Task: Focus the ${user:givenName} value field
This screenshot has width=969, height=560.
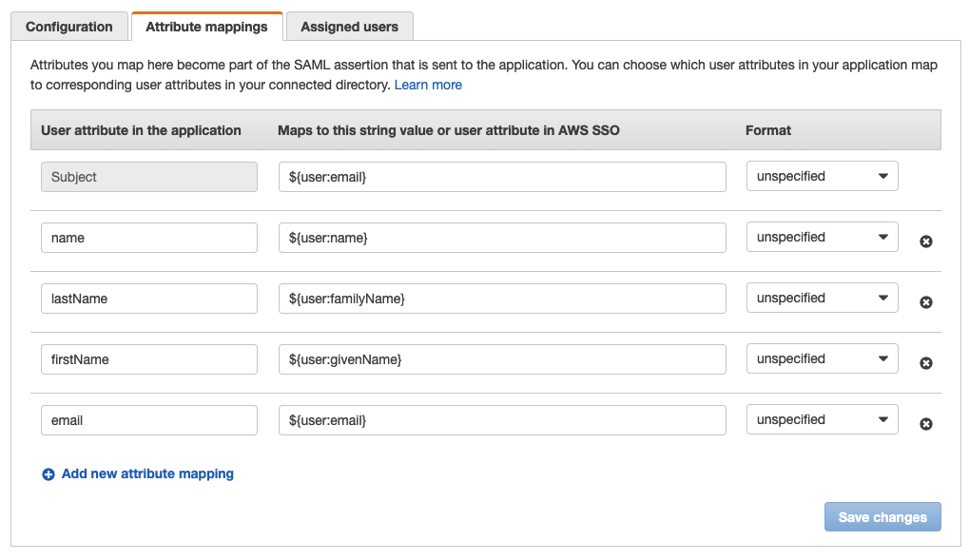Action: click(502, 359)
